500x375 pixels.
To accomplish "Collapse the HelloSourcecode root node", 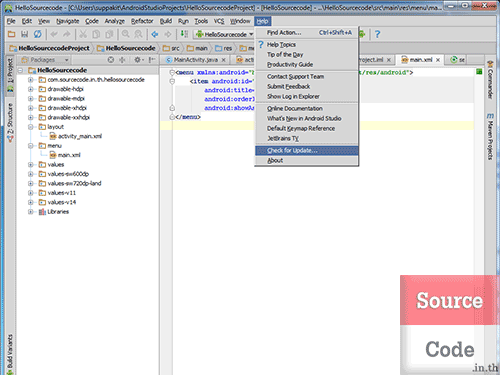I will (21, 70).
